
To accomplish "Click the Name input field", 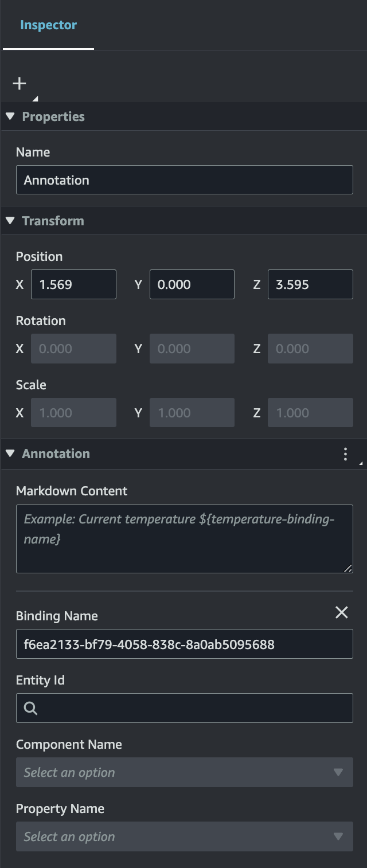I will (x=184, y=180).
